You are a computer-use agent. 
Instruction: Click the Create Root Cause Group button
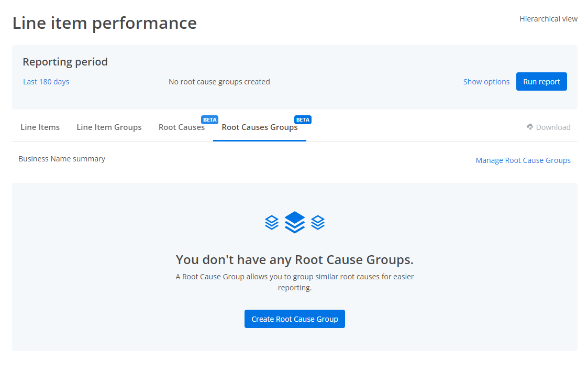click(295, 319)
